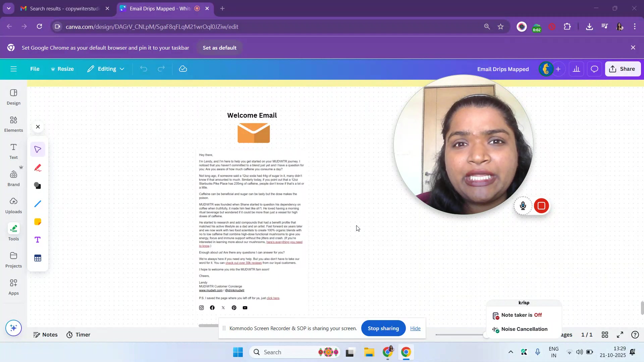Pick the line tool

[x=38, y=204]
